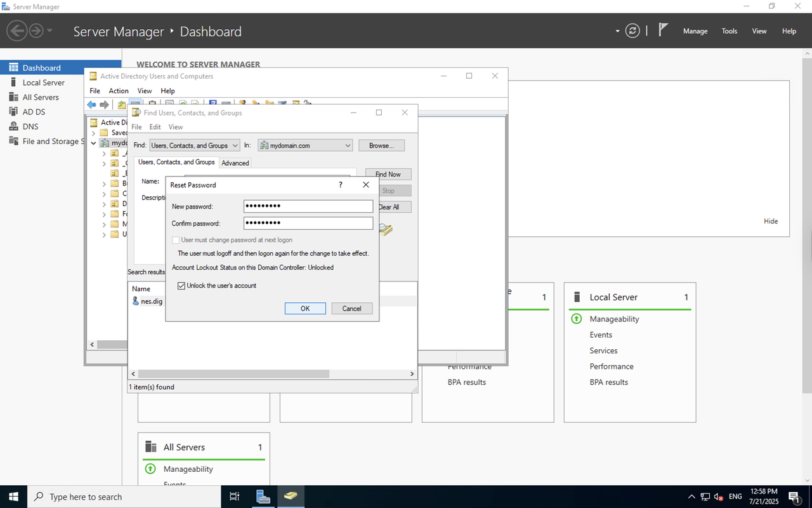Switch to the Advanced tab in Find dialog

[x=235, y=163]
